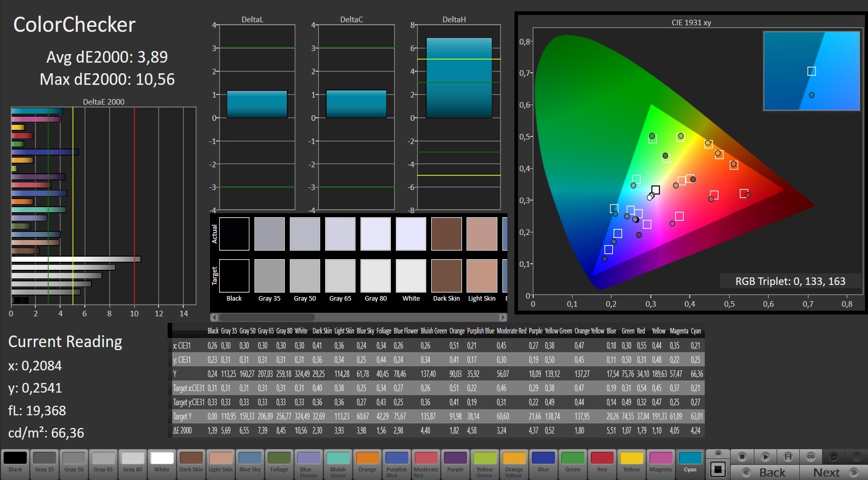Click the 'ColorChecker' page title
The height and width of the screenshot is (480, 868).
(x=74, y=25)
